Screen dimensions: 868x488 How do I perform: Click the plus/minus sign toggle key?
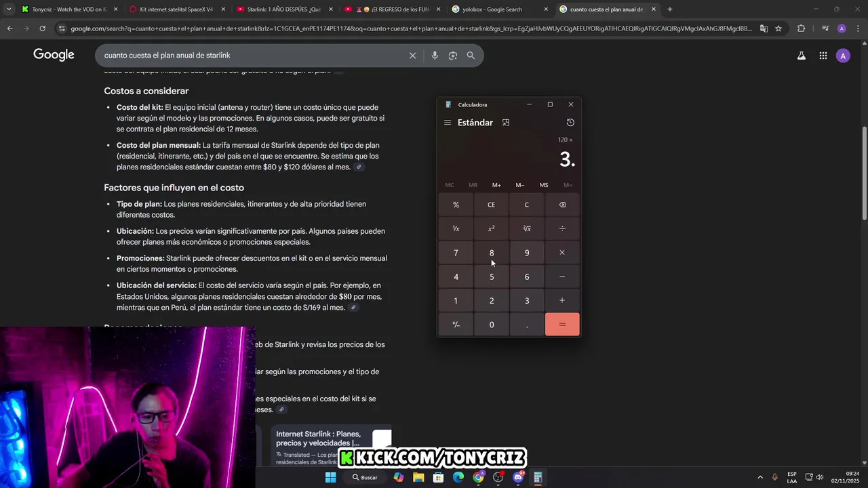[x=456, y=325]
